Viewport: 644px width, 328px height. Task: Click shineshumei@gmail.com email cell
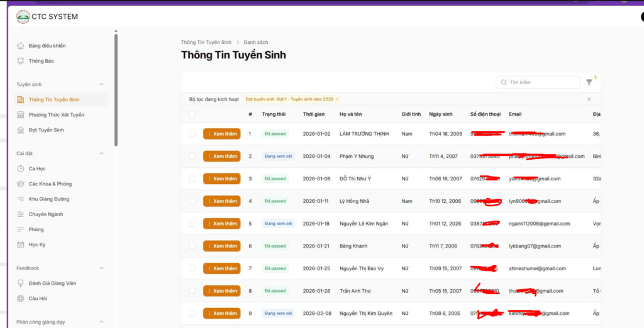[x=537, y=268]
